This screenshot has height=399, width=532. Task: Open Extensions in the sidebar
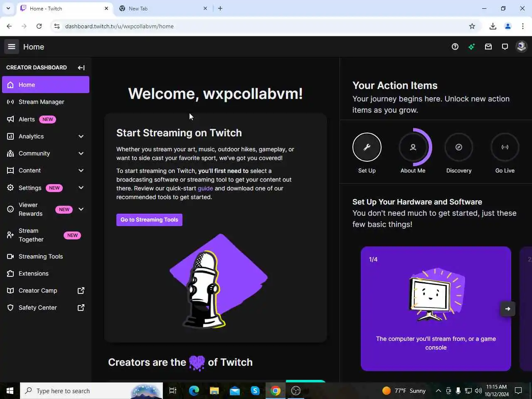point(46,273)
